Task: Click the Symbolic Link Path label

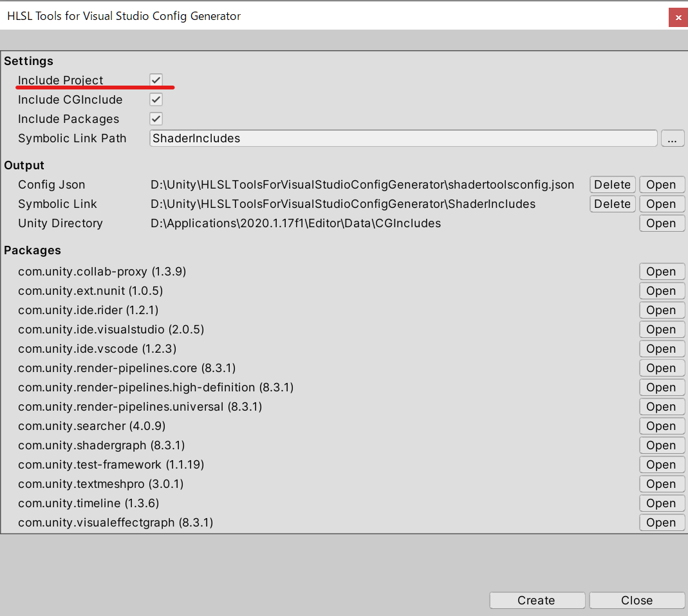Action: [x=72, y=138]
